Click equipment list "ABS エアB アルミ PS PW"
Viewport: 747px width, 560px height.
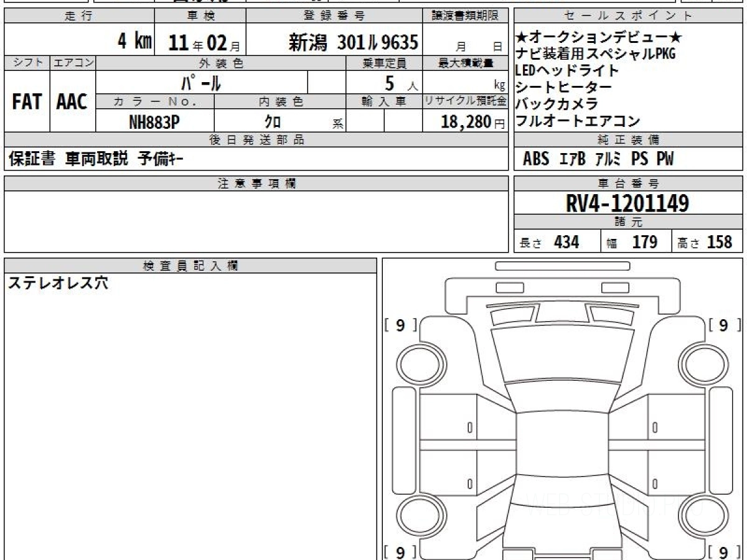598,159
